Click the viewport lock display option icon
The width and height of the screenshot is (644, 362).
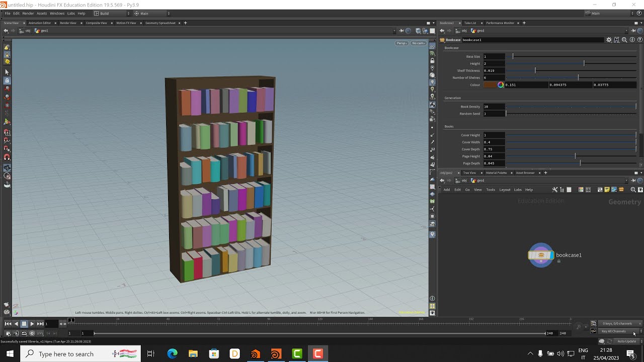click(432, 61)
